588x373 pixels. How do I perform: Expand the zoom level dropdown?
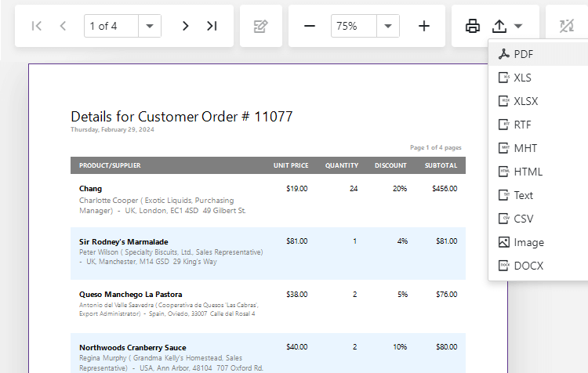point(388,26)
